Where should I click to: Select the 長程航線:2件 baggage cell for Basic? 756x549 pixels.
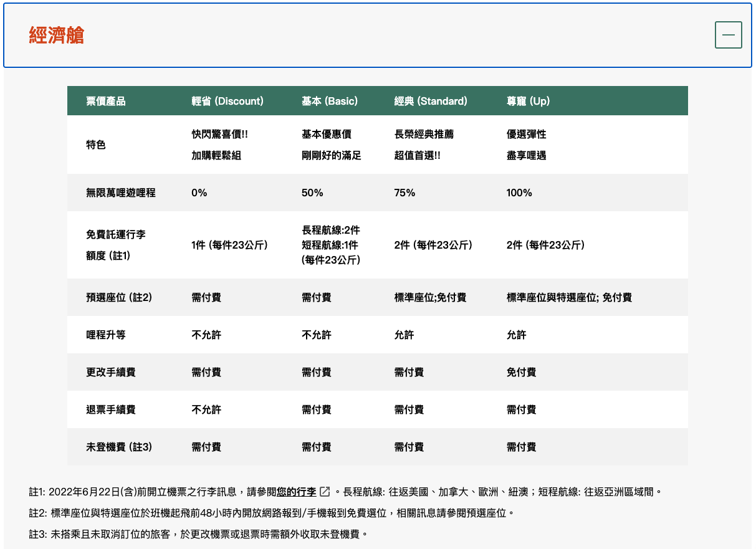tap(331, 245)
